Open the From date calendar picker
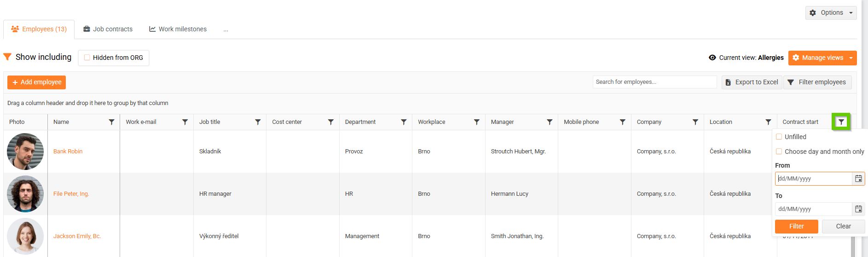Screen dimensions: 868x257 click(x=858, y=179)
